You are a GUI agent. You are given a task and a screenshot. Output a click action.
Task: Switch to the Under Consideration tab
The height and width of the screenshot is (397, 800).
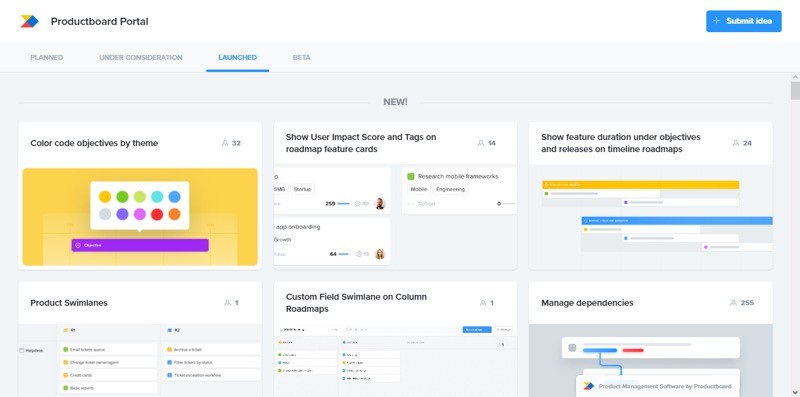coord(141,57)
